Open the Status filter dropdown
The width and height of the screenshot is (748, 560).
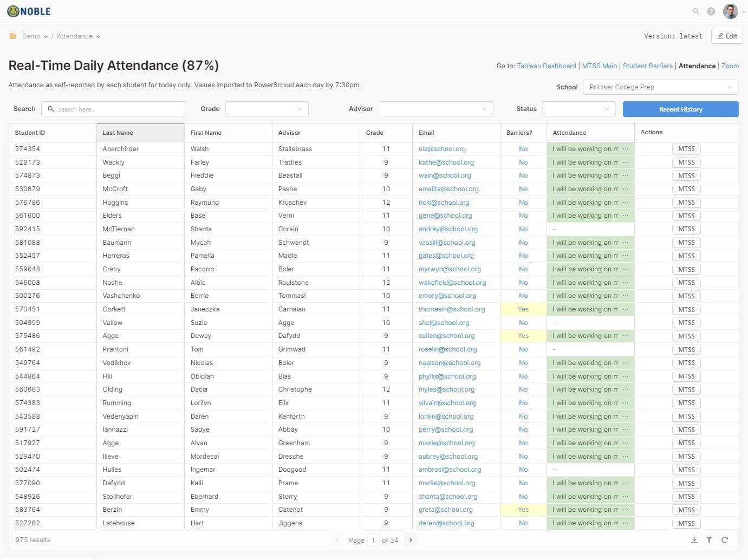click(578, 109)
